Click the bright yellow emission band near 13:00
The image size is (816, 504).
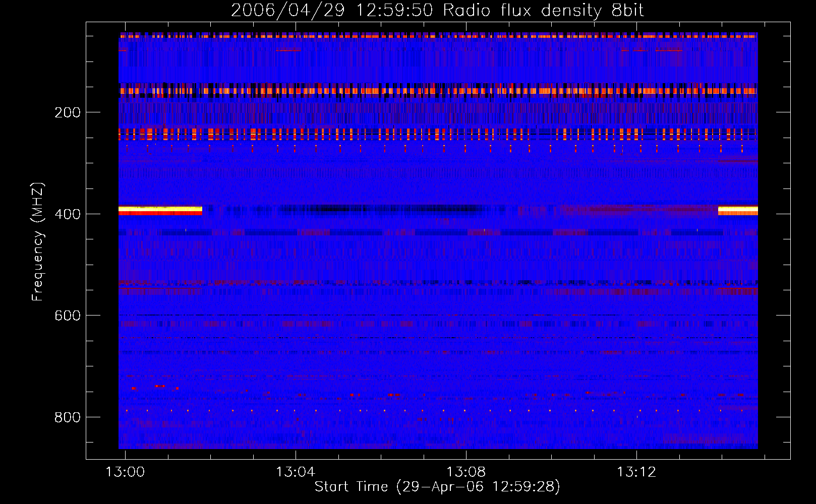160,211
